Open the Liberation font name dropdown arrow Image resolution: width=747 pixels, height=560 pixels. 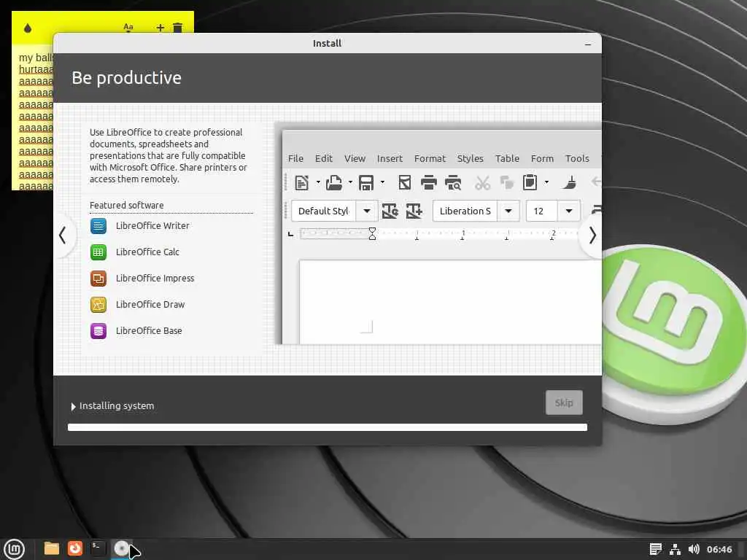tap(508, 211)
